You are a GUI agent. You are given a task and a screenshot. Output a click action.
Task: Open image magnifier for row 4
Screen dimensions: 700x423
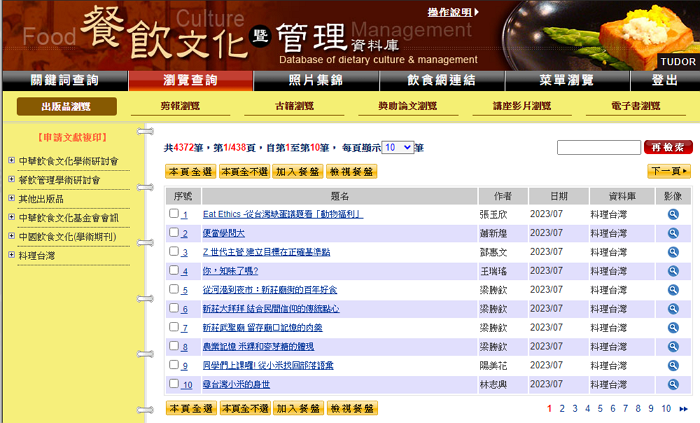[673, 271]
